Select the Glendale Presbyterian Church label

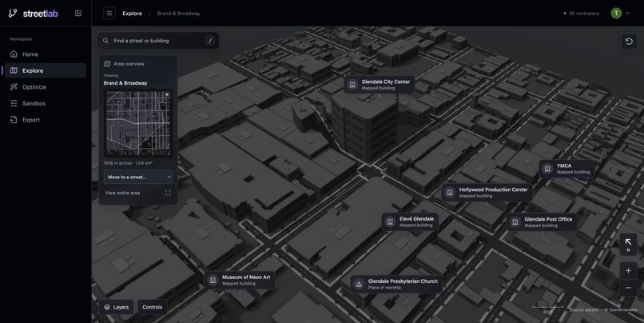tap(396, 284)
